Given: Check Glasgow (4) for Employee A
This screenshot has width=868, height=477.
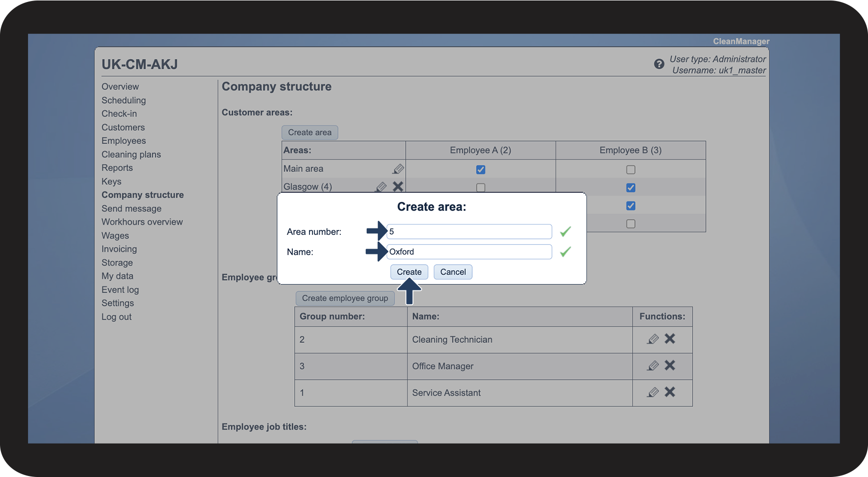Looking at the screenshot, I should click(x=480, y=188).
